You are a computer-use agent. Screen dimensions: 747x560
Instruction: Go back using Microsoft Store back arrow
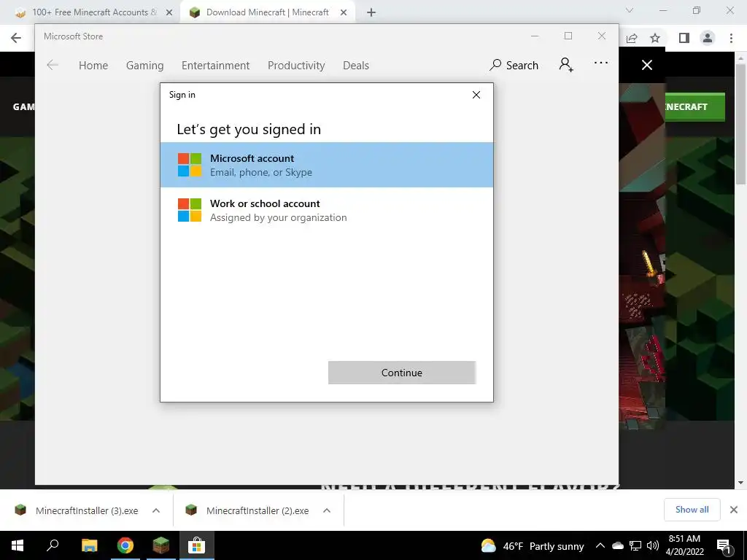[53, 65]
